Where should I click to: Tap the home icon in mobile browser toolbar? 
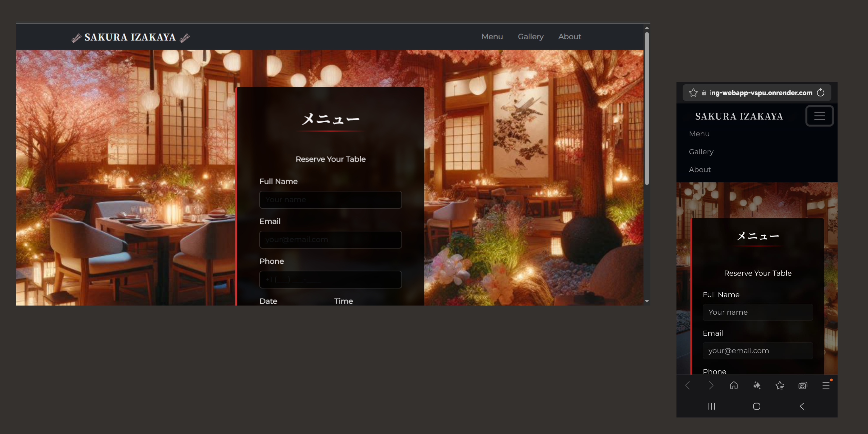734,385
